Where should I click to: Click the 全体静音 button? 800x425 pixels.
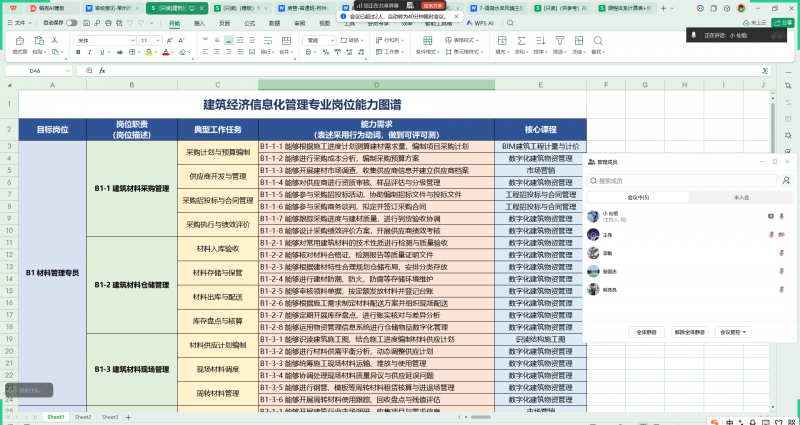coord(646,332)
